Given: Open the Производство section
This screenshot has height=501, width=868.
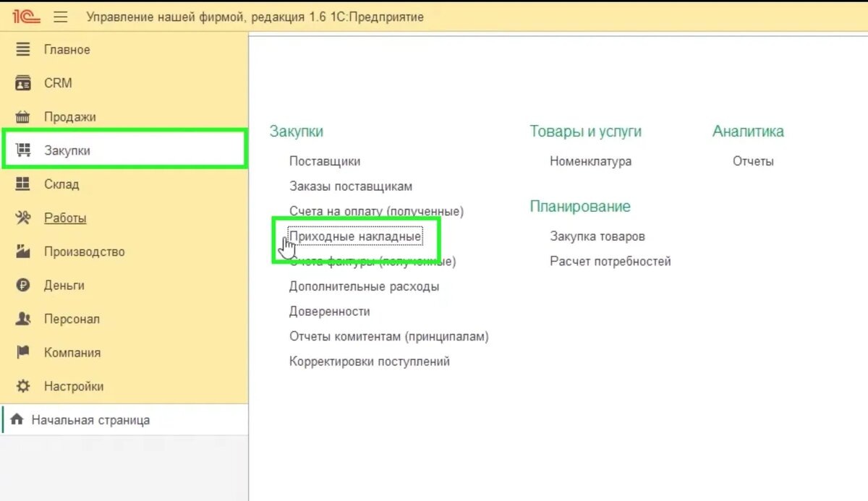Looking at the screenshot, I should tap(85, 252).
